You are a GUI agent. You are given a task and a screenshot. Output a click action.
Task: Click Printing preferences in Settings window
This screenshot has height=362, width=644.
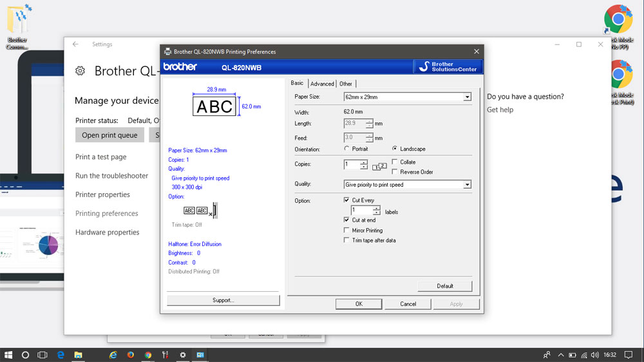point(106,214)
